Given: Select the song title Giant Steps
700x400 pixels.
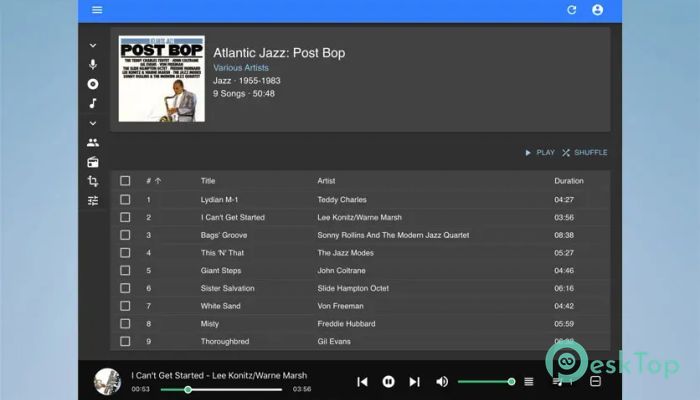Looking at the screenshot, I should click(x=221, y=271).
